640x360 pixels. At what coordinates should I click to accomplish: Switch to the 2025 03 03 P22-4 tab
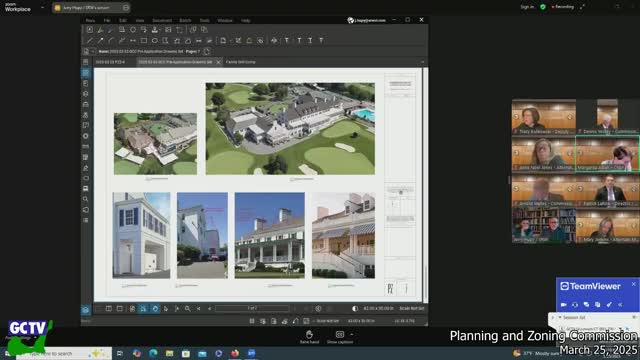pyautogui.click(x=110, y=62)
